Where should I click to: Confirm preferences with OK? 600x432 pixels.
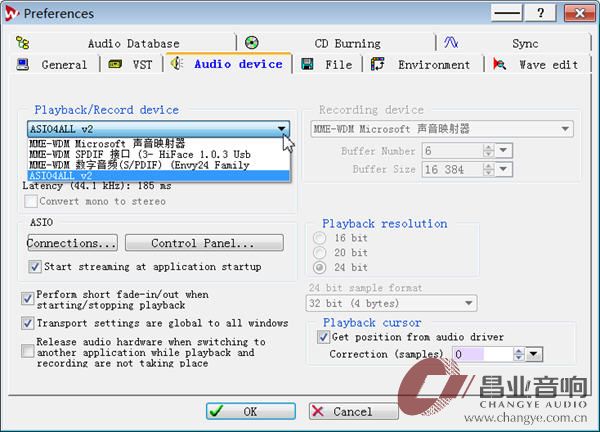(x=251, y=411)
